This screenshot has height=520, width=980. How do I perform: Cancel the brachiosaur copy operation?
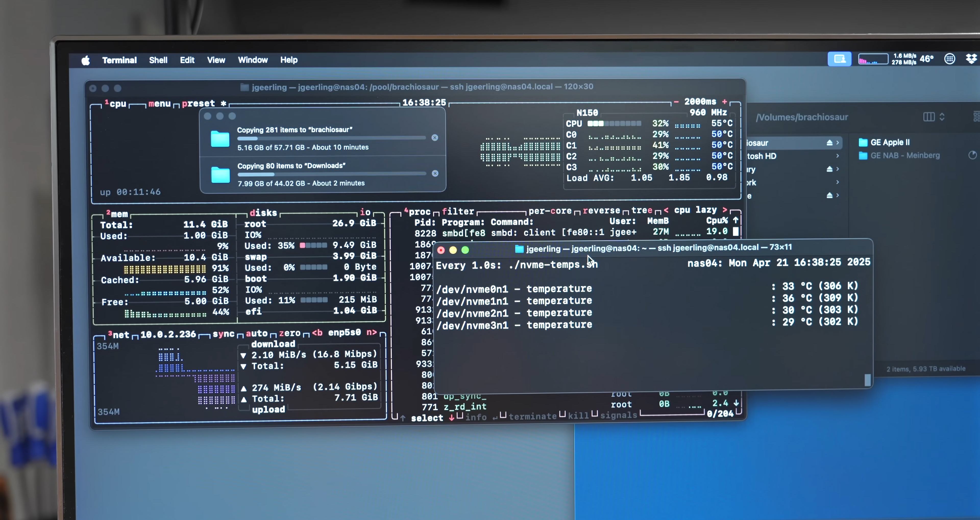(x=434, y=138)
